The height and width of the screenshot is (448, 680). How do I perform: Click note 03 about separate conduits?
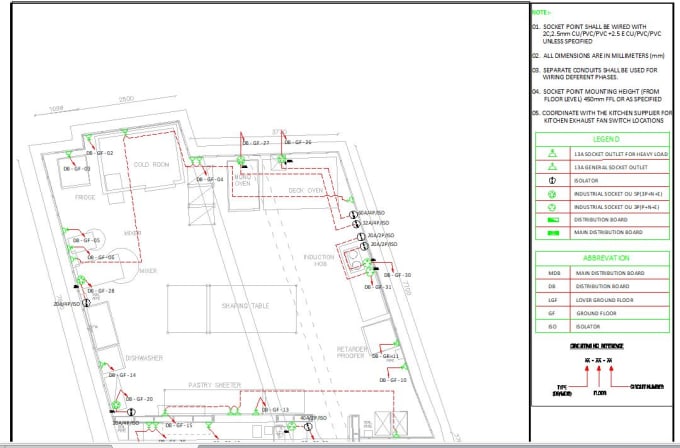[595, 73]
